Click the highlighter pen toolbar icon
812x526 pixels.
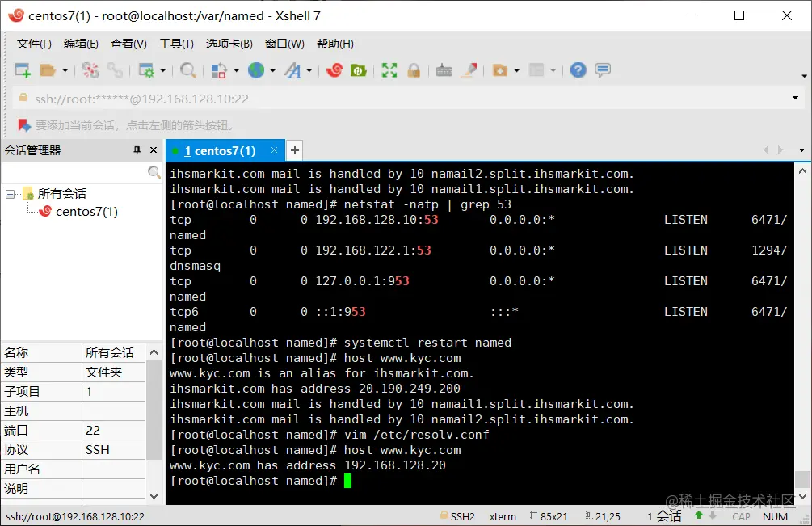(x=469, y=70)
